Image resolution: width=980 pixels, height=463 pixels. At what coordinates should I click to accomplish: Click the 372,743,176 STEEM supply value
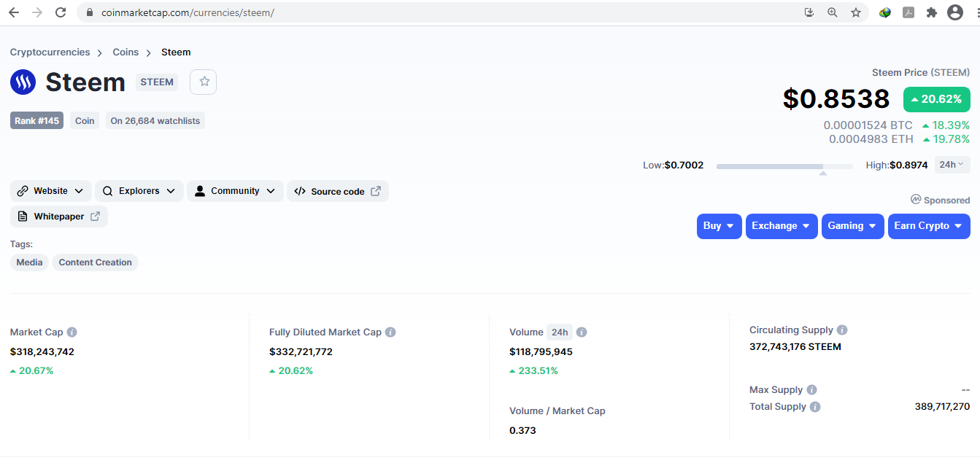tap(795, 346)
